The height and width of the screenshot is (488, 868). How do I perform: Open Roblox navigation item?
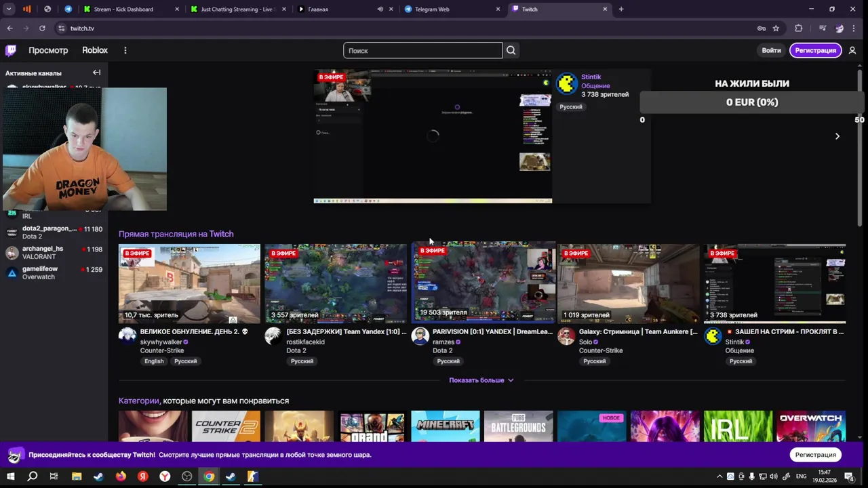[x=95, y=50]
